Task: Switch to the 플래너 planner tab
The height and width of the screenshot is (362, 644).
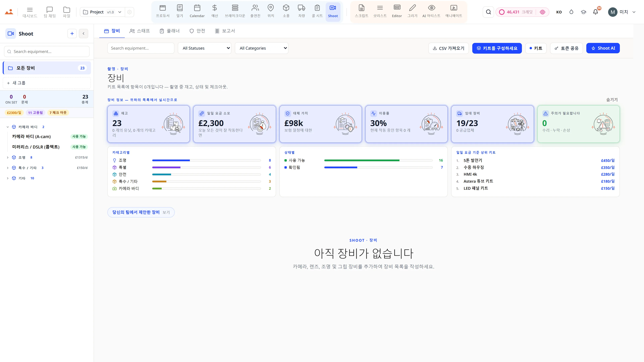Action: pyautogui.click(x=170, y=31)
